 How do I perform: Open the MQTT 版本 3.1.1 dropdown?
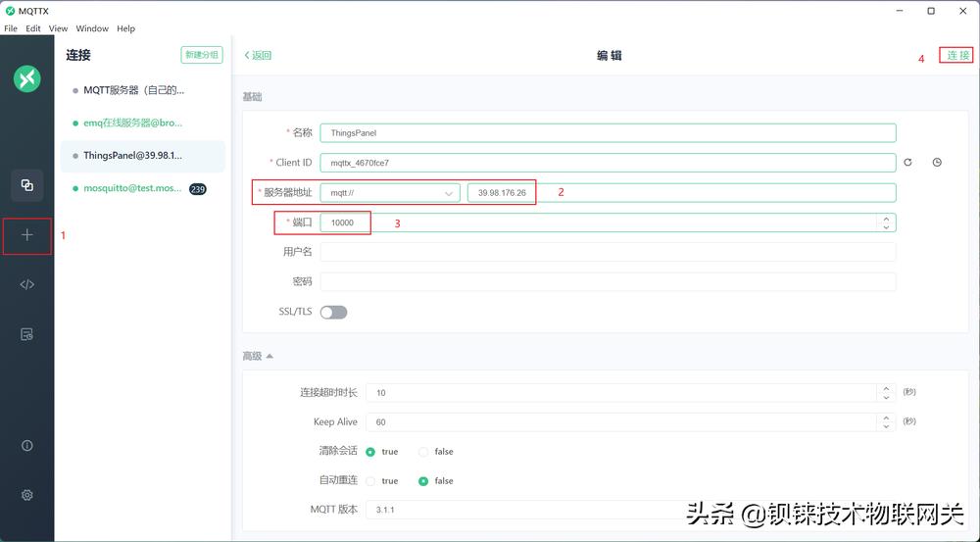click(630, 510)
